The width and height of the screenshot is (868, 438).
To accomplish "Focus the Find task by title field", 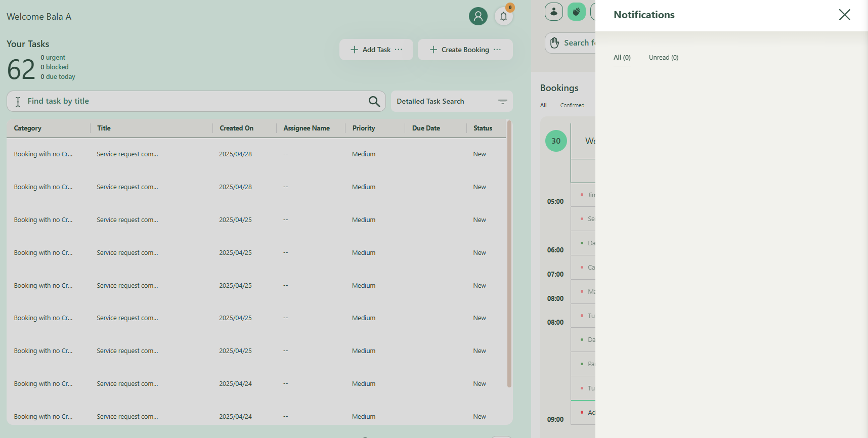I will point(192,101).
